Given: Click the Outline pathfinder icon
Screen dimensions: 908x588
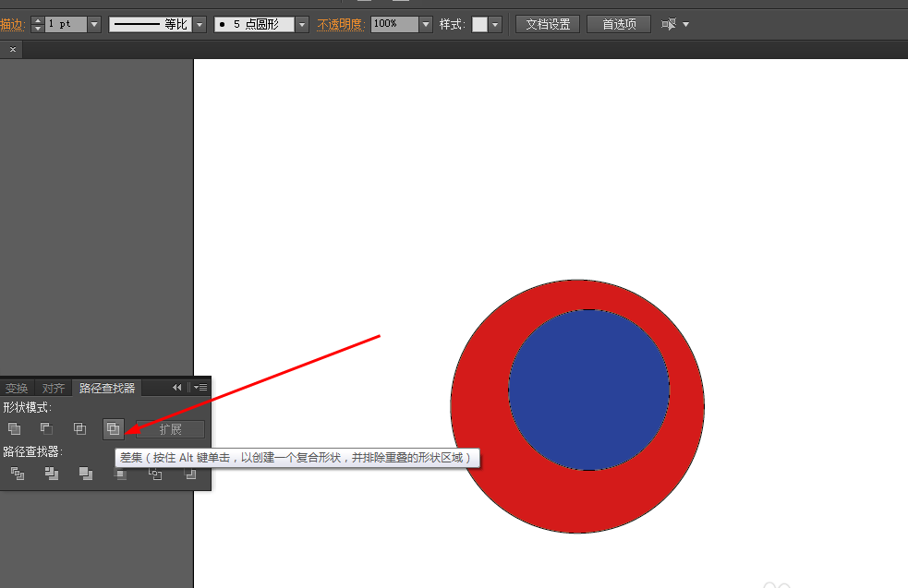Looking at the screenshot, I should tap(154, 474).
